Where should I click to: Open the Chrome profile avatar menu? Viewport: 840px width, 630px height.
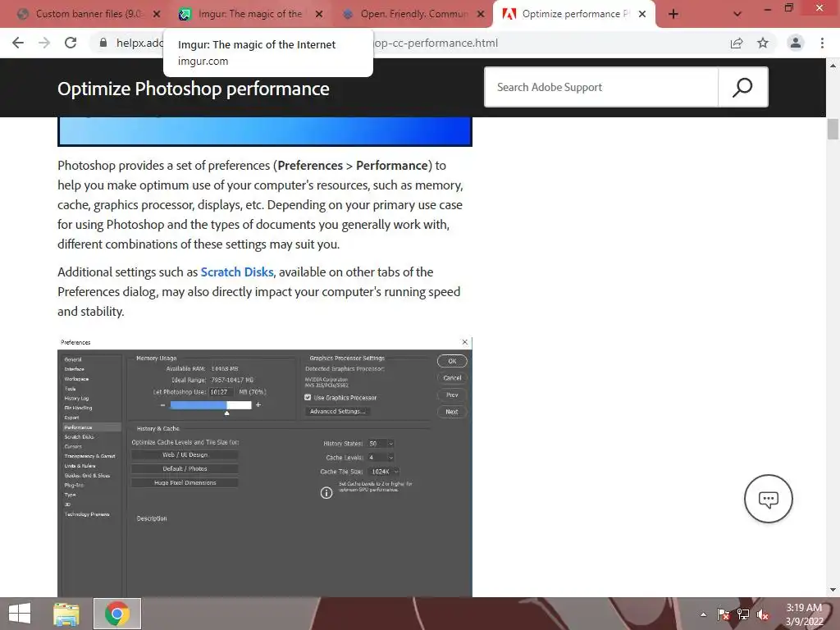pos(796,43)
